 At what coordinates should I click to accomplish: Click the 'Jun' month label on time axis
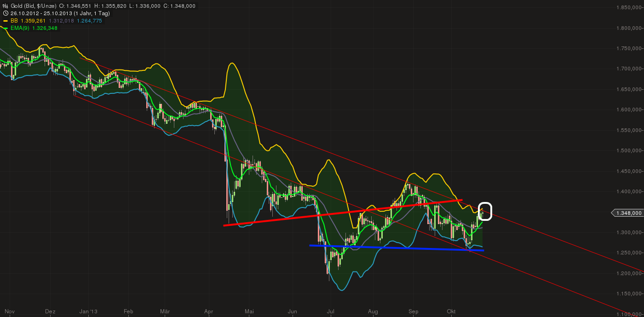[x=292, y=311]
